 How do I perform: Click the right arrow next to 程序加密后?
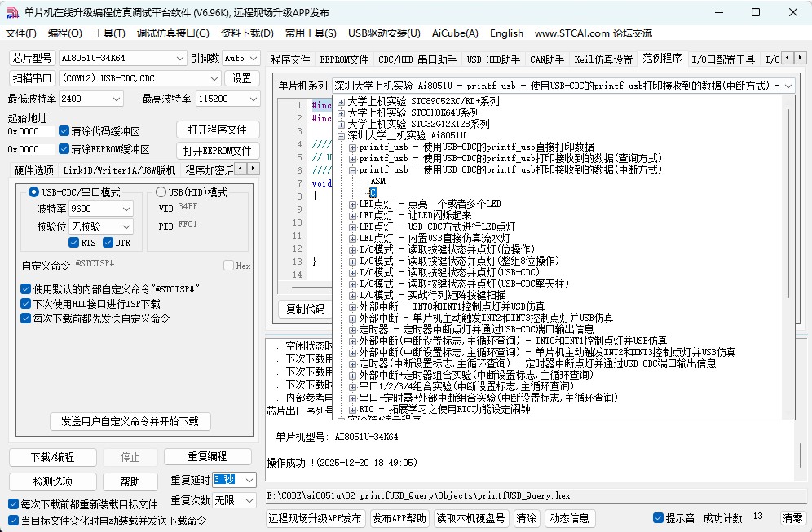(253, 169)
